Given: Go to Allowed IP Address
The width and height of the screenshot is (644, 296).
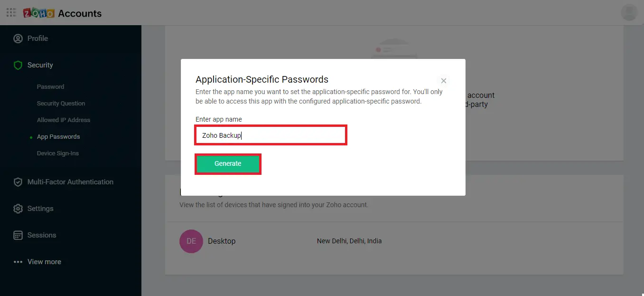Looking at the screenshot, I should tap(64, 120).
